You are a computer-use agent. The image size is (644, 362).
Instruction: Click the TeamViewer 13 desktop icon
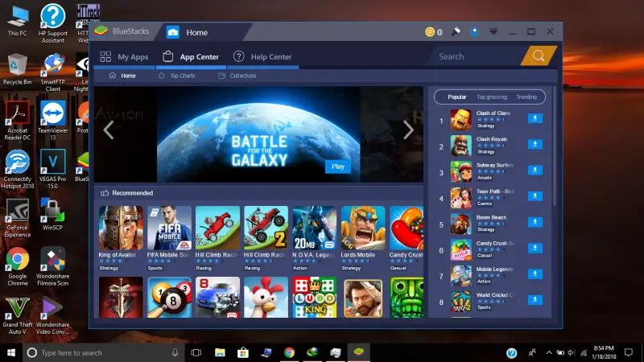point(53,121)
